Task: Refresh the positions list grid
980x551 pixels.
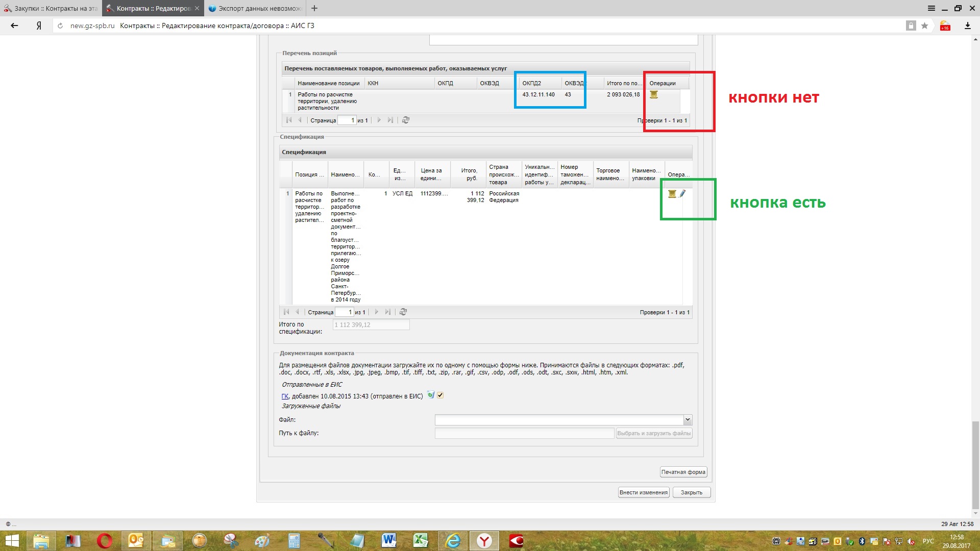Action: (406, 120)
